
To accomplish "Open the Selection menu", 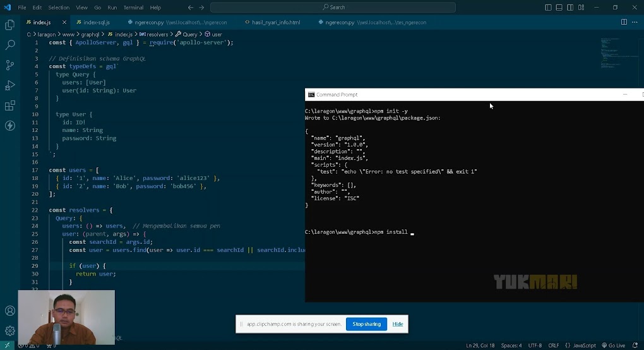I will 59,8.
